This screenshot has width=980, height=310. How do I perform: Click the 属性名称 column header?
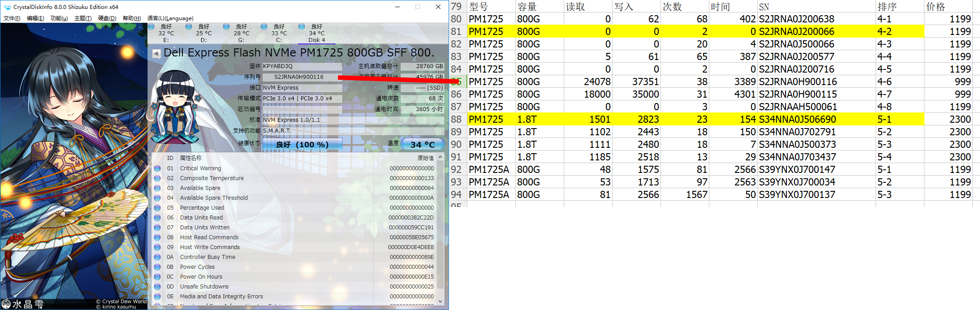point(191,158)
